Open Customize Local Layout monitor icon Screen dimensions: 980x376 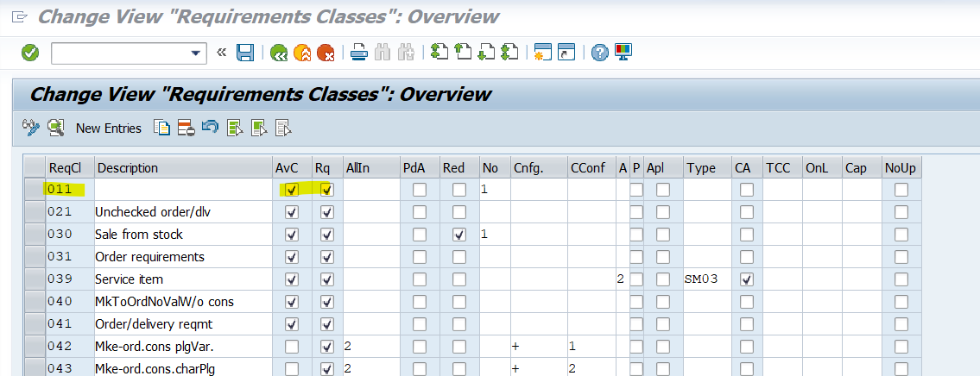click(x=623, y=53)
